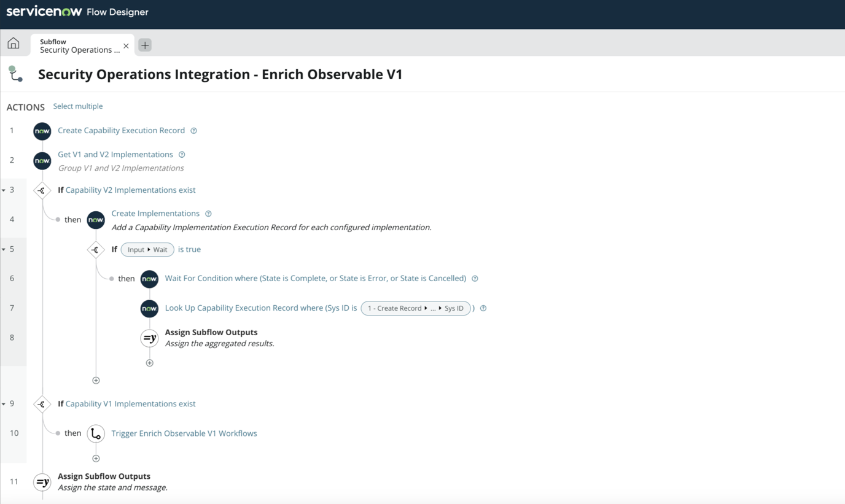Screen dimensions: 845x504
Task: Click the subflow icon beside the title
Action: pos(15,74)
